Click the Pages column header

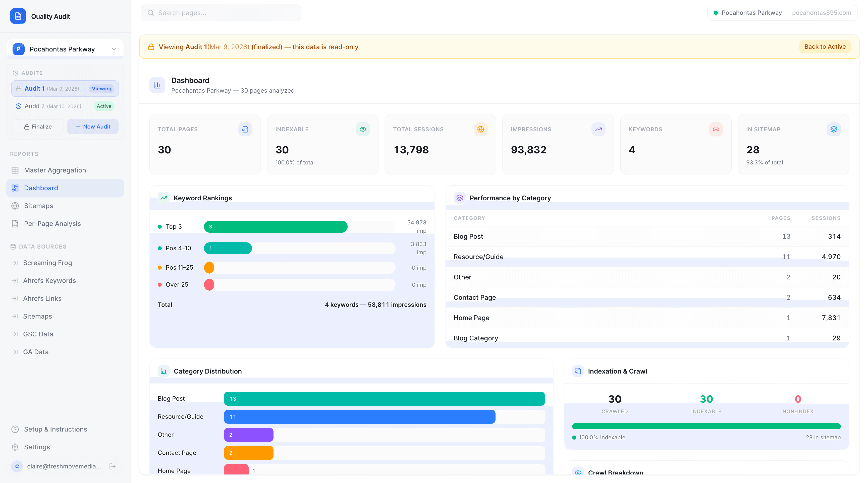pos(781,218)
